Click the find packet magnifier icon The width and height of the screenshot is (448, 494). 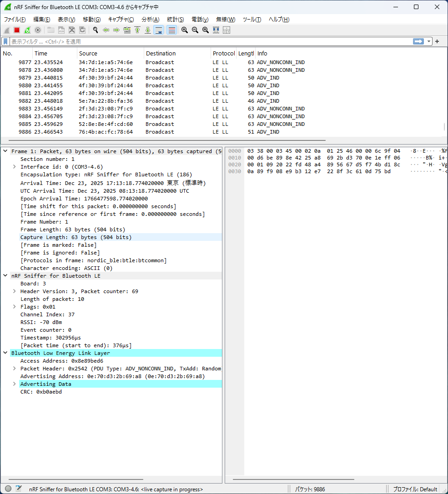coord(96,30)
